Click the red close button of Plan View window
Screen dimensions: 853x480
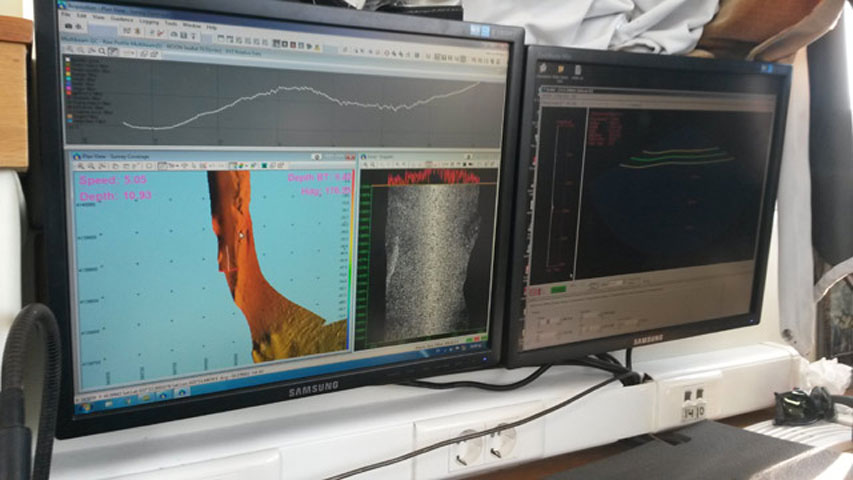click(350, 157)
